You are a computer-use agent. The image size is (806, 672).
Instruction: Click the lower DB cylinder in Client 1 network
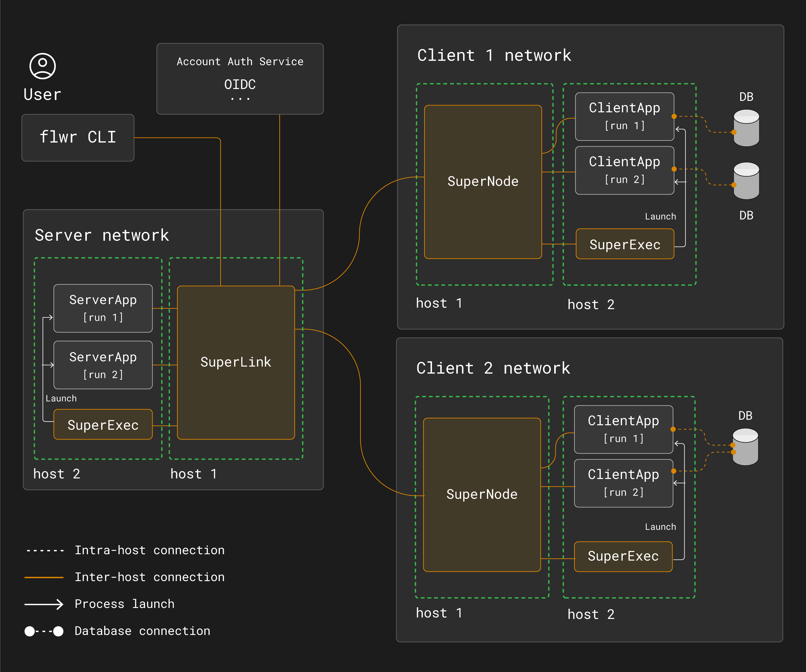coord(746,181)
